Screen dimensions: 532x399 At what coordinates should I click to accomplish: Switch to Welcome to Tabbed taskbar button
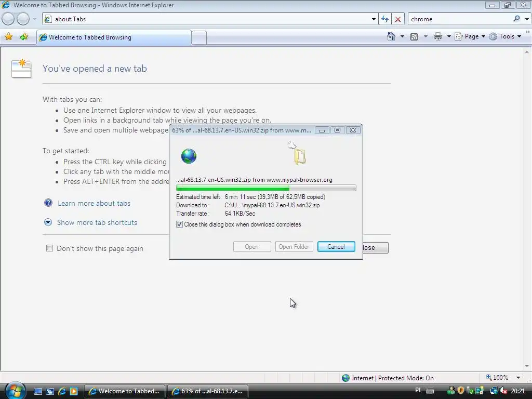click(x=124, y=391)
